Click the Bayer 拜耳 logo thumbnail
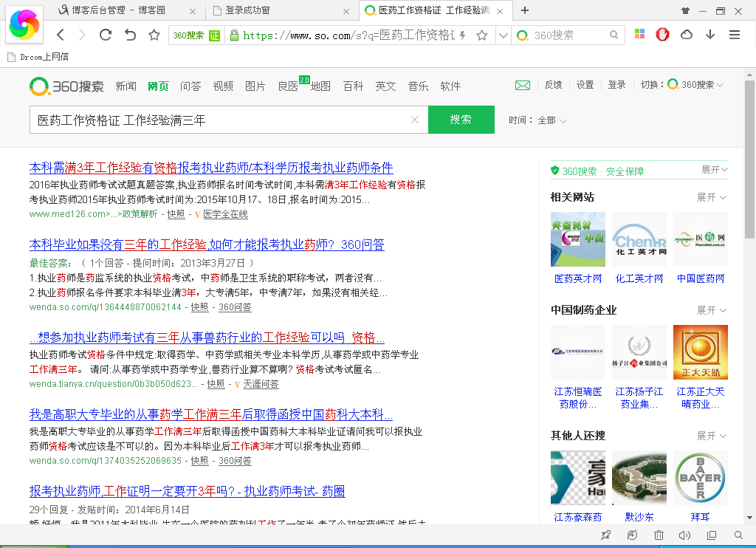The height and width of the screenshot is (548, 756). click(x=701, y=478)
